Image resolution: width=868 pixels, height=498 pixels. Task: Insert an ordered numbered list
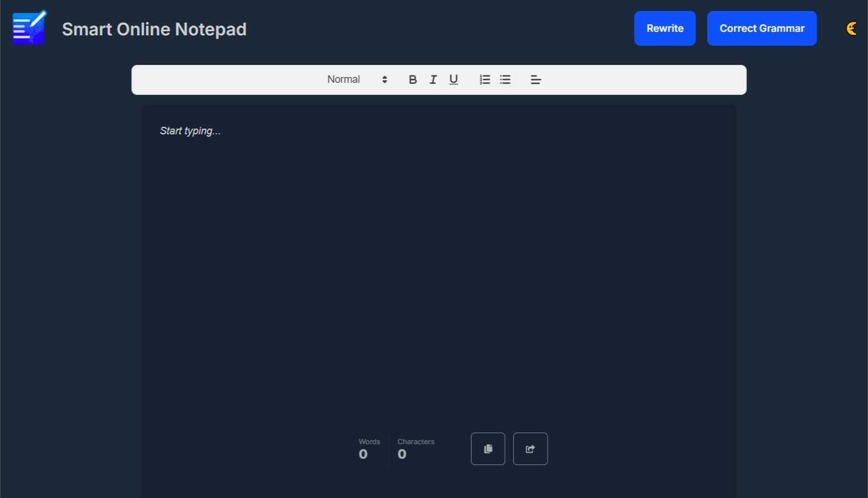(484, 79)
